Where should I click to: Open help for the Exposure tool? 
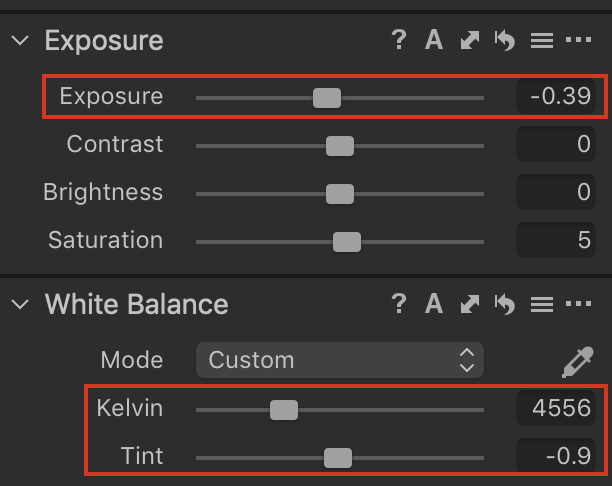(x=399, y=40)
